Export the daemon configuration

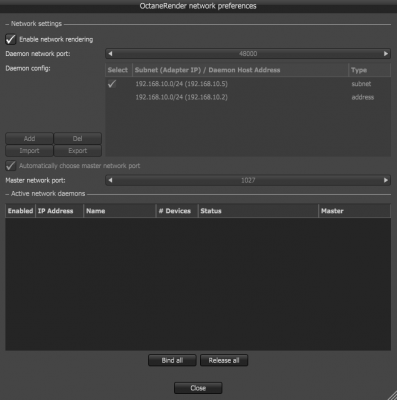tap(77, 151)
